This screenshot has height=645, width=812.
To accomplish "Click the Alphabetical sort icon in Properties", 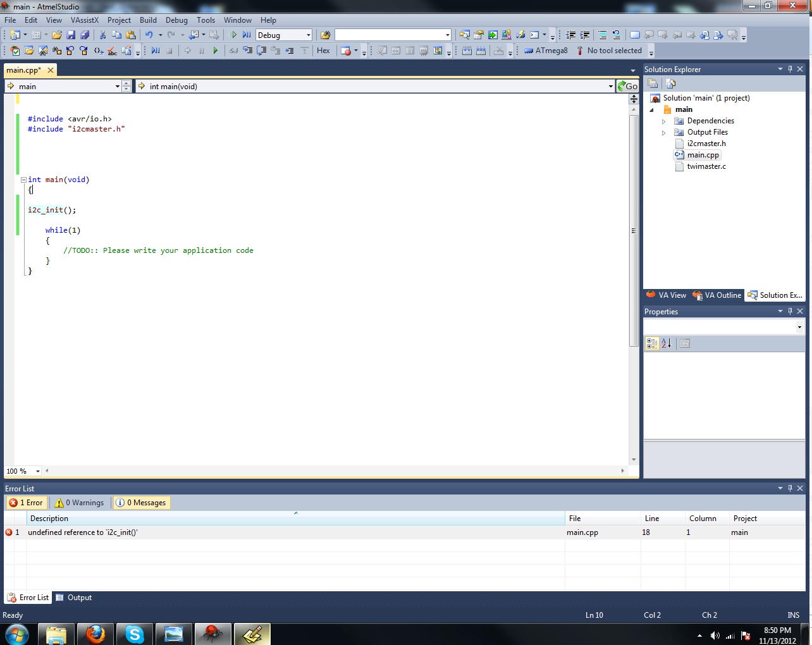I will tap(666, 343).
